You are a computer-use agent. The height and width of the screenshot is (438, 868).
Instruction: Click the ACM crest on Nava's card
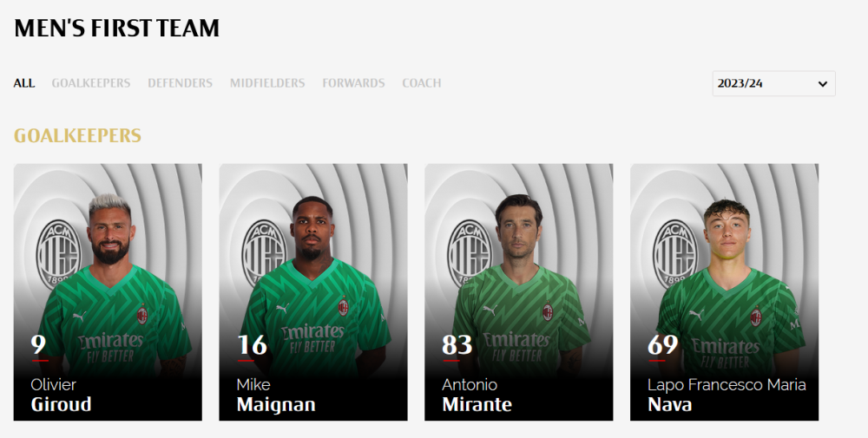click(x=675, y=254)
